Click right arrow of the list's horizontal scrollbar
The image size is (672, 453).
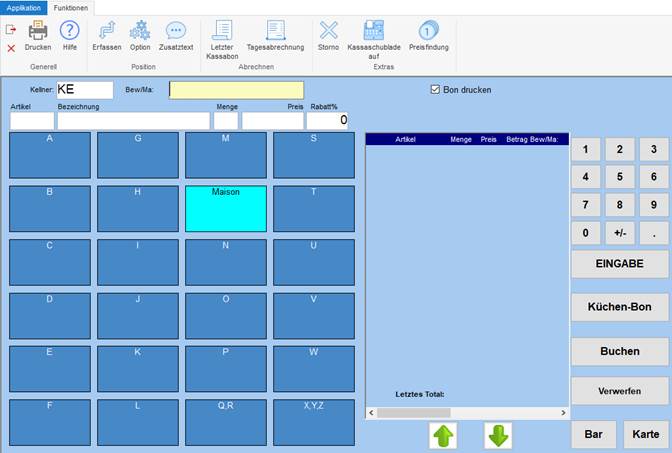(x=563, y=412)
